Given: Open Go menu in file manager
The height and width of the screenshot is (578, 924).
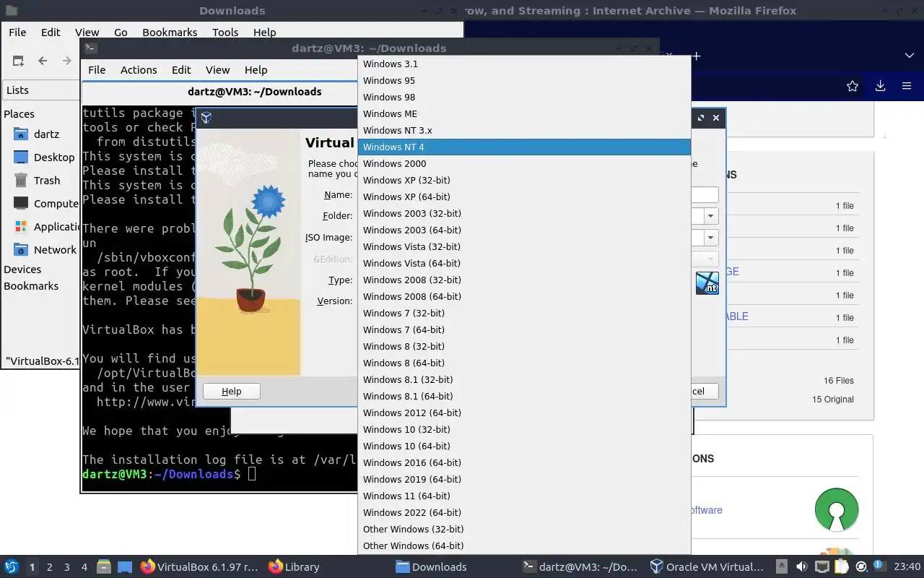Looking at the screenshot, I should [121, 33].
